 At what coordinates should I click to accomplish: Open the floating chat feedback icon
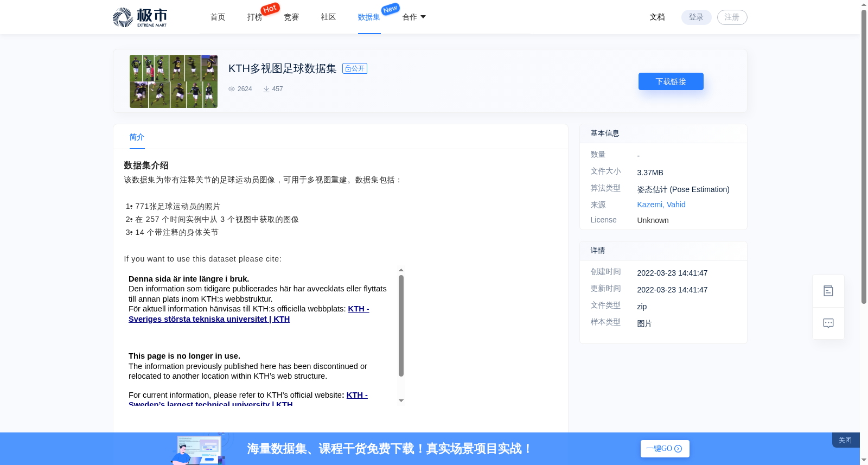tap(828, 323)
